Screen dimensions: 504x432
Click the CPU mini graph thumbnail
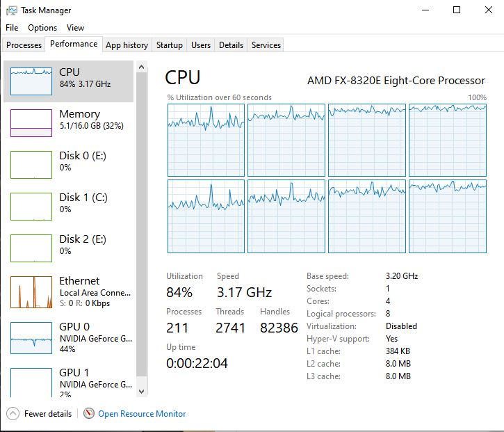31,81
